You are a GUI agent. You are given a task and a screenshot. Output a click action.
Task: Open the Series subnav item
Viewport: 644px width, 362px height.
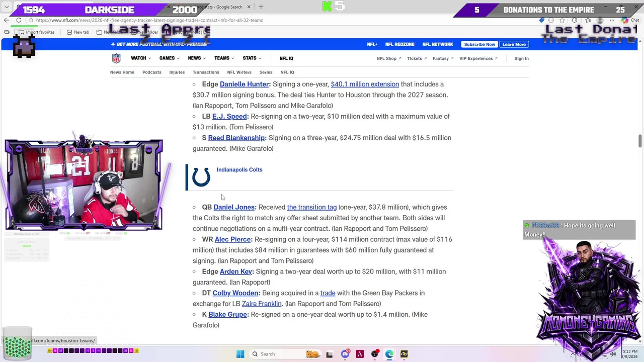[266, 72]
